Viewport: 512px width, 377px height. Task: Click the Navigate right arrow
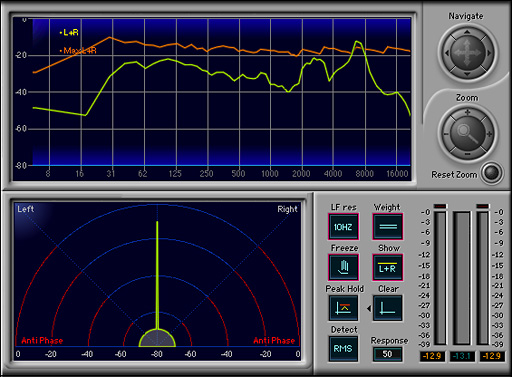point(489,53)
